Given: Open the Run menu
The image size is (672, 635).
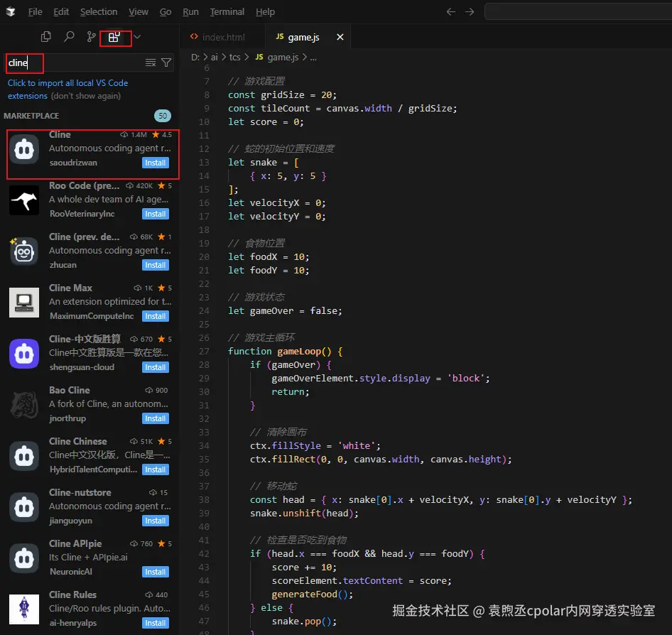Looking at the screenshot, I should 190,12.
